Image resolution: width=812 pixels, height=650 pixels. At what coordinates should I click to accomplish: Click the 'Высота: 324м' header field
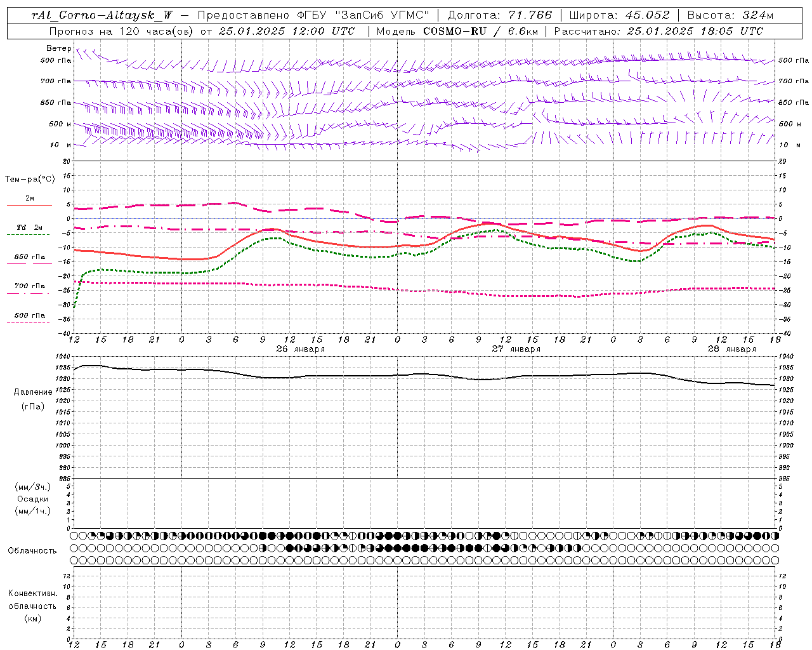[731, 15]
